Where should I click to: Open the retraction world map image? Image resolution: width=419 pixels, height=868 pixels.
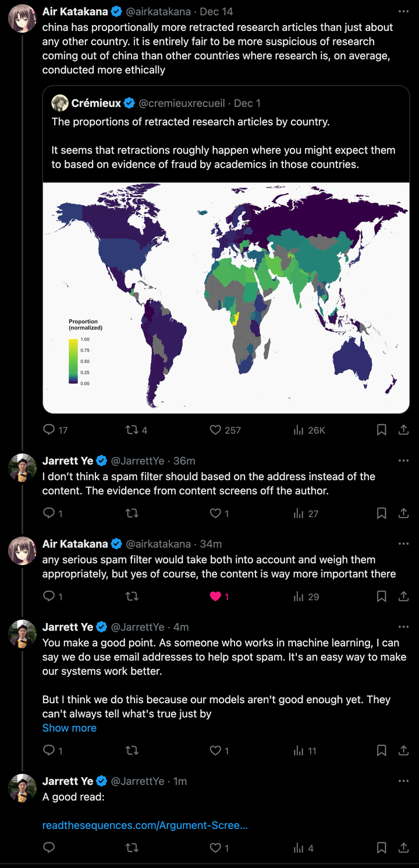226,297
